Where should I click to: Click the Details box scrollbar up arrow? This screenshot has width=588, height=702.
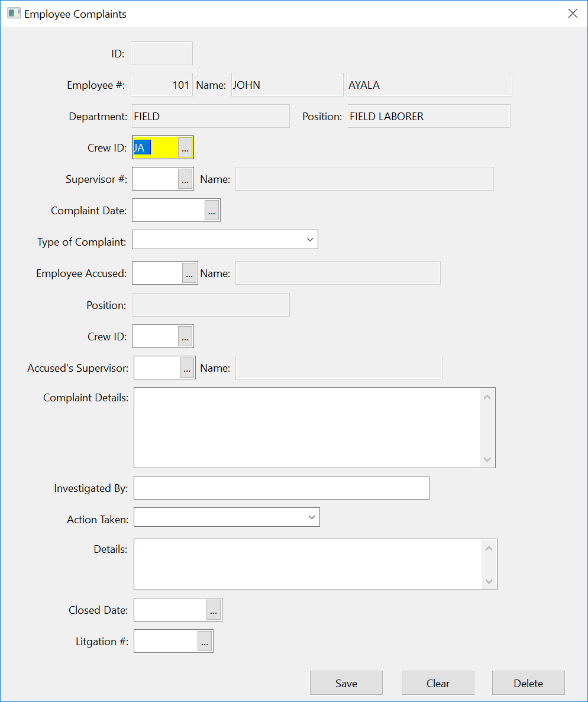pyautogui.click(x=489, y=549)
